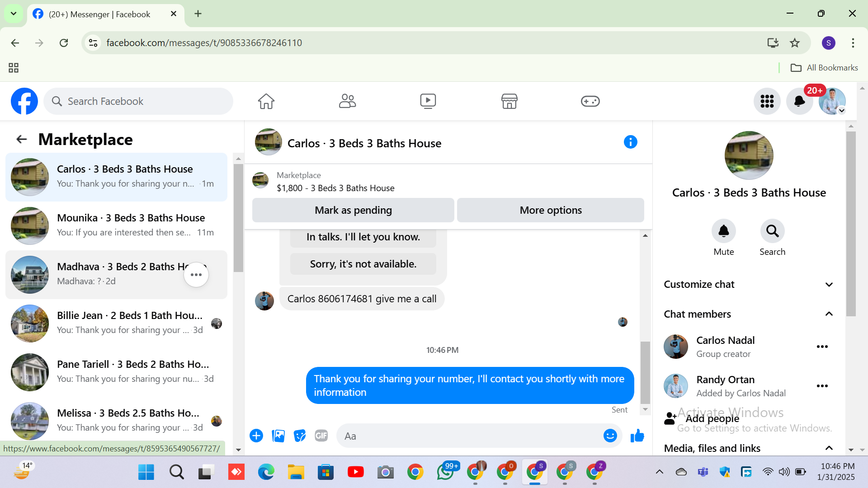
Task: Go to the Home feed icon
Action: tap(266, 101)
